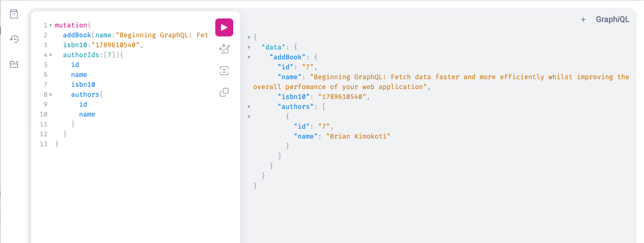Collapse the "addBook" object in the response
Screen dimensions: 644x243
[x=249, y=57]
